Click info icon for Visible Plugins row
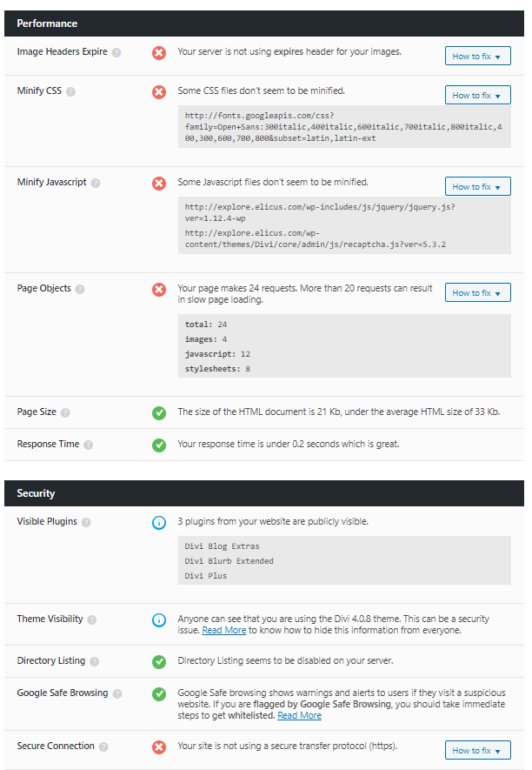 (159, 523)
